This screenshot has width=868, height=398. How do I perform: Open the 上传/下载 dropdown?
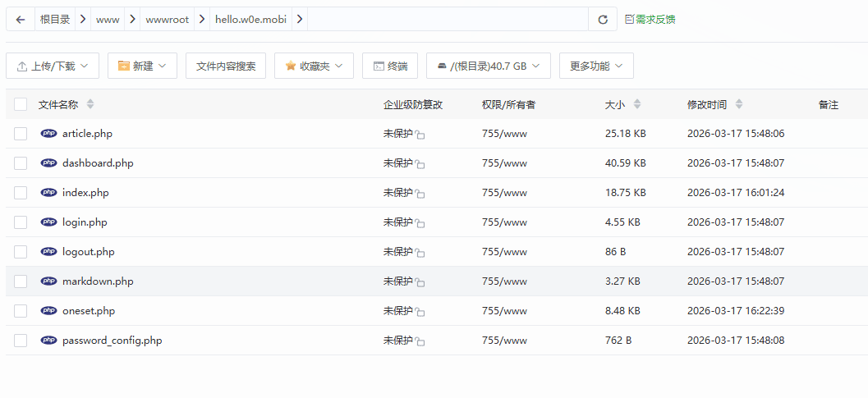pos(53,66)
